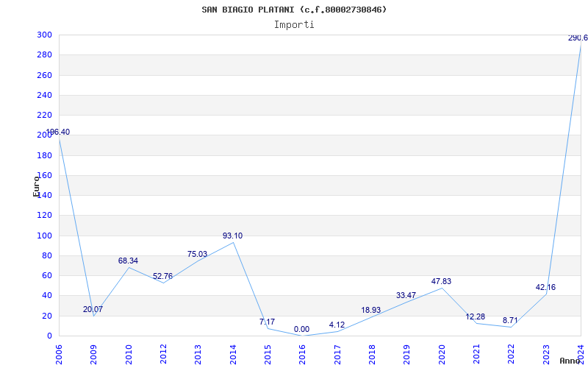Click the 8.71 data label
Viewport: 588px width, 368px height.
(x=510, y=321)
